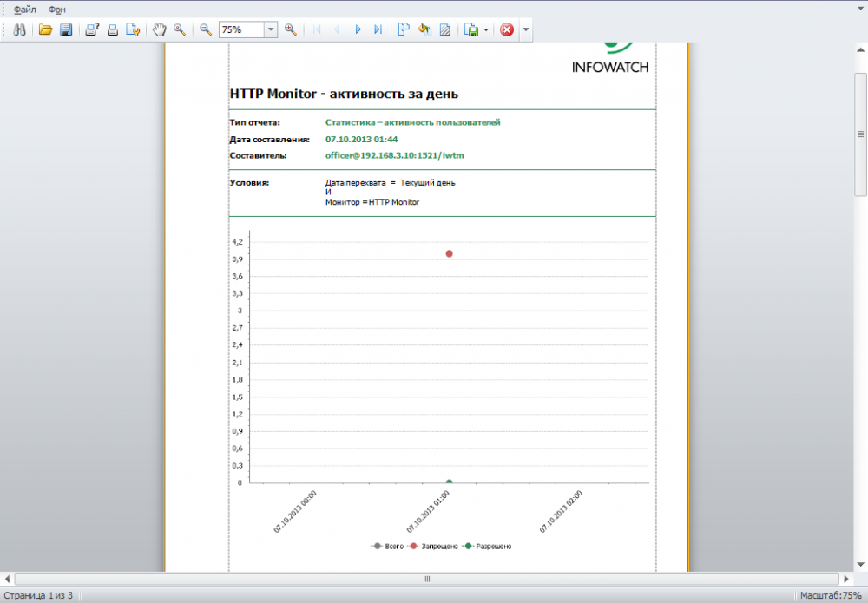Viewport: 868px width, 603px height.
Task: Click the binoculars search icon
Action: (x=19, y=29)
